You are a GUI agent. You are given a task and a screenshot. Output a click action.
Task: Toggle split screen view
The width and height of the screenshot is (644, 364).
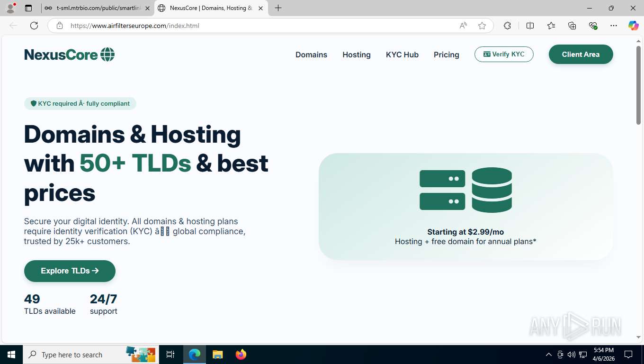coord(530,26)
